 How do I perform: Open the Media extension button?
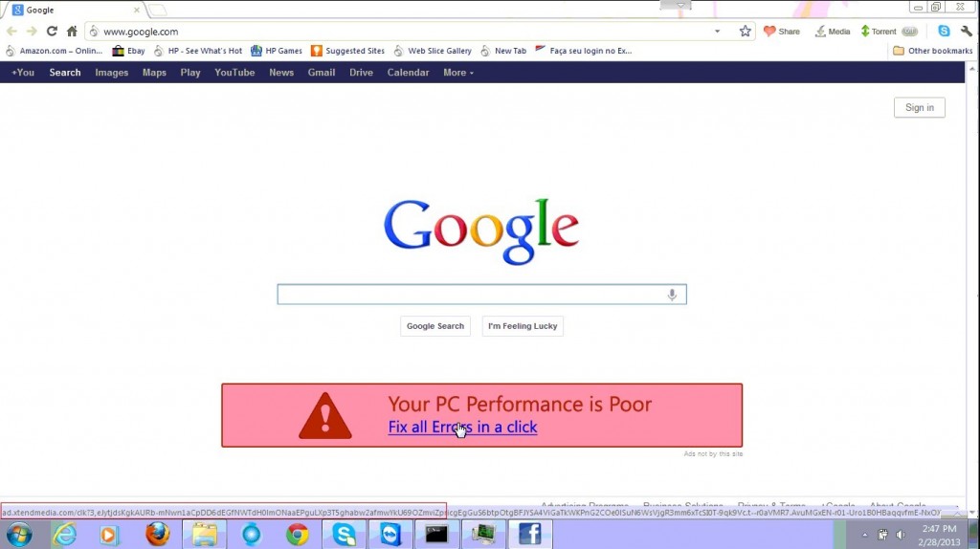point(832,32)
